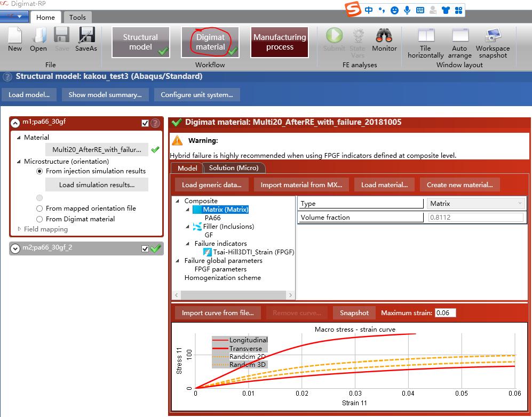Click the SaveAs icon
This screenshot has width=532, height=417.
tap(86, 35)
